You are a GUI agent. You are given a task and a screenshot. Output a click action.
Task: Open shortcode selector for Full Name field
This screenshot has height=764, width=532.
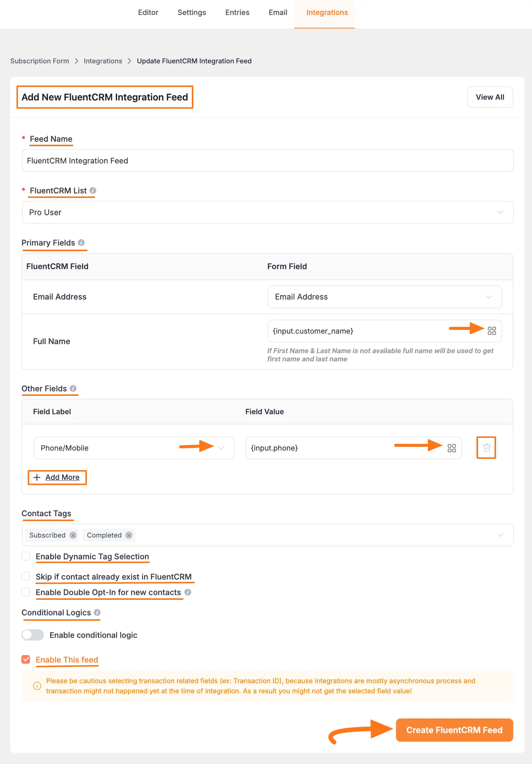492,331
